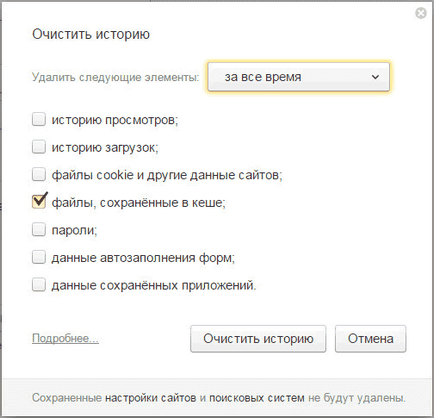
Task: Click the 'не будут удалены' footer text
Action: click(x=356, y=398)
